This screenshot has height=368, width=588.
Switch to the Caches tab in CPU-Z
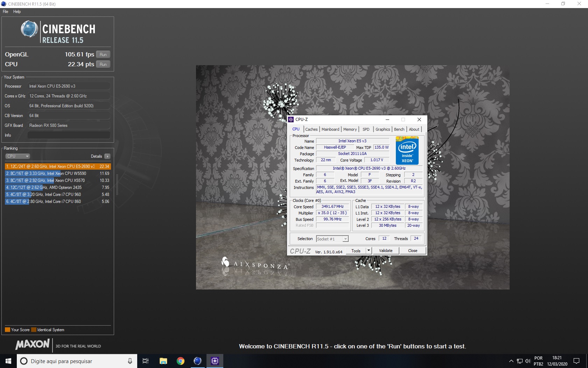[x=311, y=129]
